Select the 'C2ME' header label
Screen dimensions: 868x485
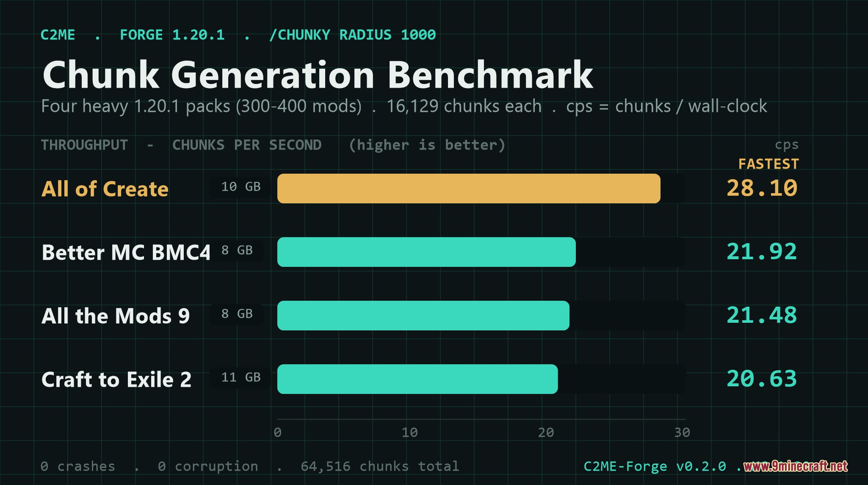[x=58, y=35]
